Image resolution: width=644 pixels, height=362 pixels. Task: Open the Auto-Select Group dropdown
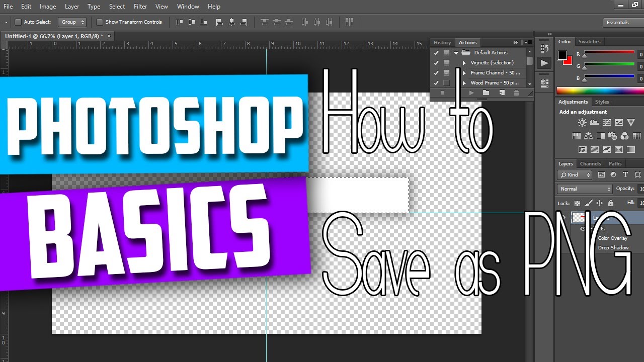pos(72,22)
